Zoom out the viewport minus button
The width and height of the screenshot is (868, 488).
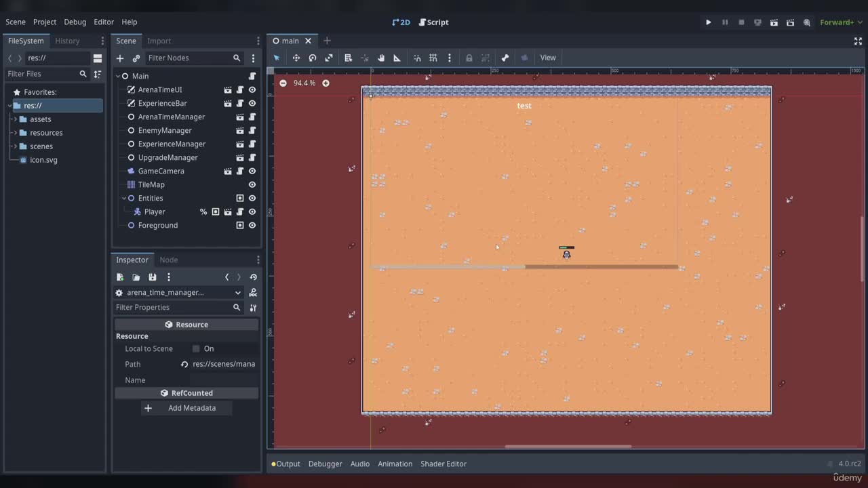(283, 83)
